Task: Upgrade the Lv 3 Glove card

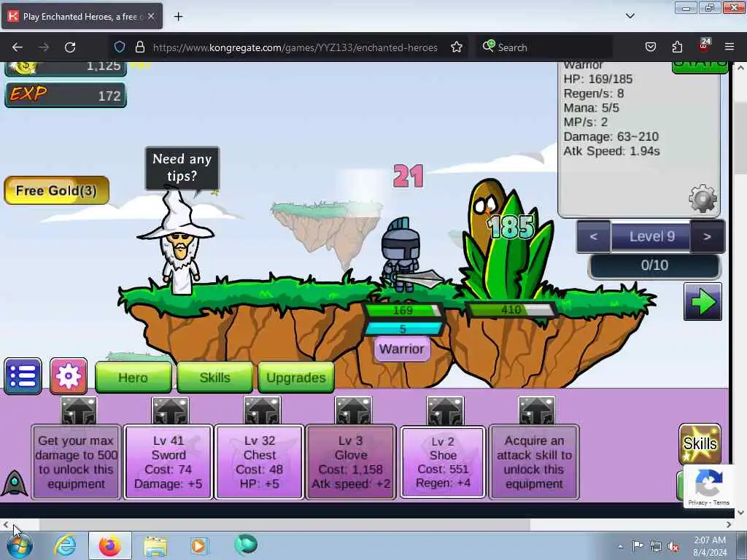Action: tap(351, 462)
